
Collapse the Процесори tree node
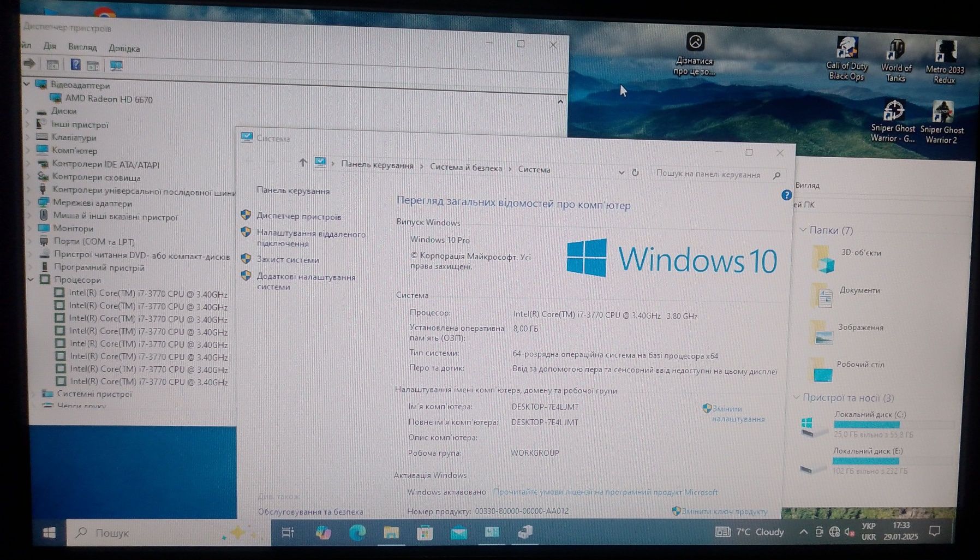31,279
